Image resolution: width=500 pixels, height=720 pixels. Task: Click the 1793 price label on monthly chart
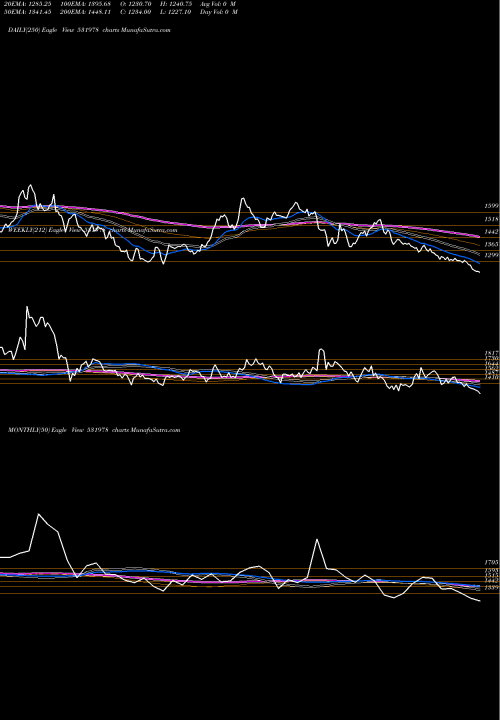click(492, 562)
